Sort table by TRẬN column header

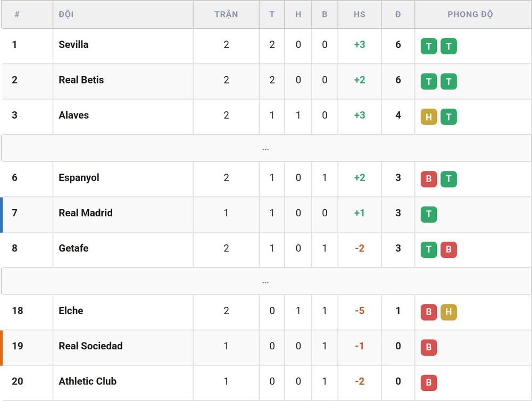click(x=226, y=14)
